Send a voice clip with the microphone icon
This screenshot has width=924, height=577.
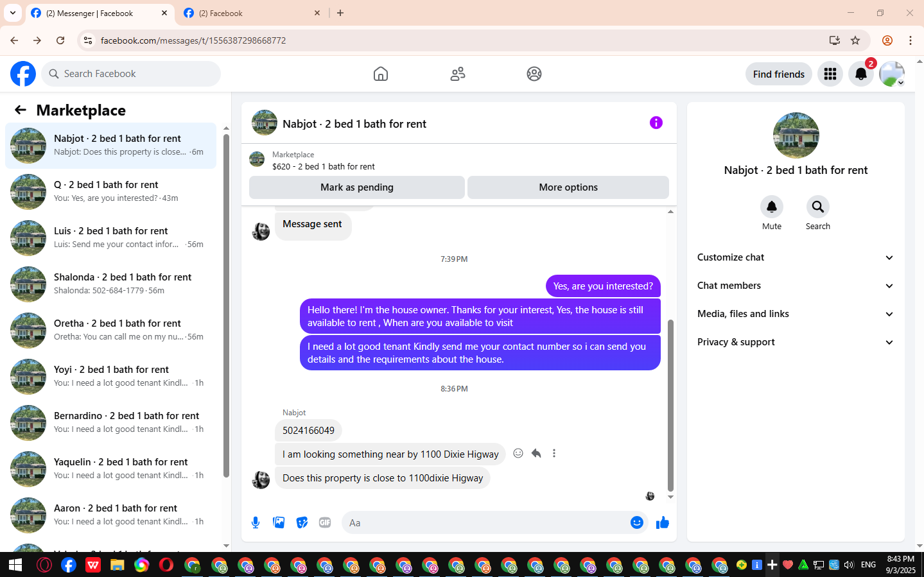click(x=256, y=522)
